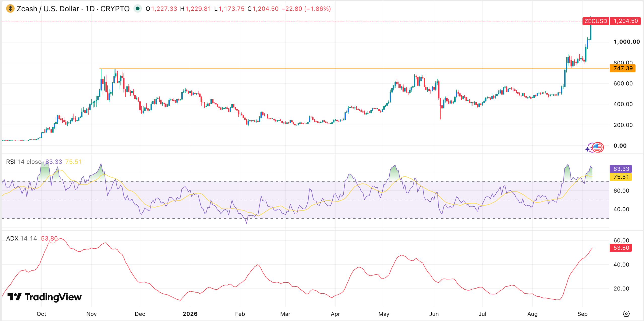This screenshot has height=321, width=644.
Task: Select the ZECUSD red price tag
Action: click(x=595, y=21)
